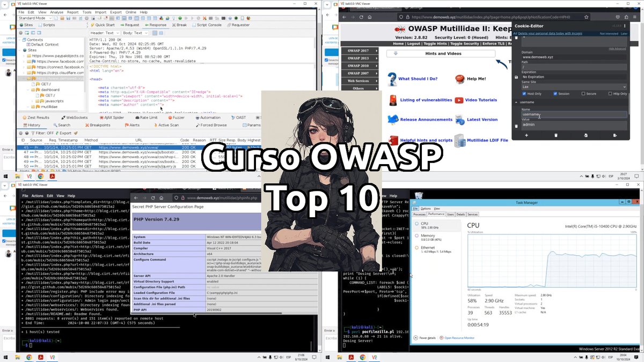Viewport: 644px width, 362px height.
Task: Open the Analyse menu in ZAP
Action: 56,12
